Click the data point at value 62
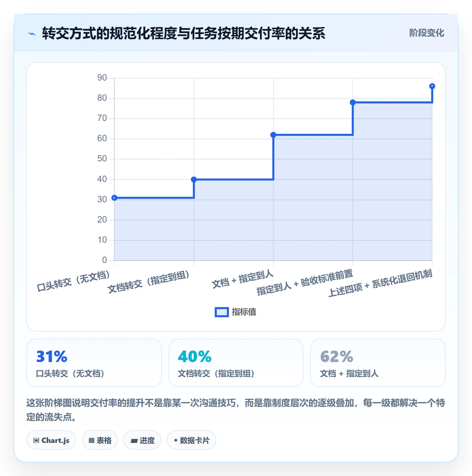 coord(273,135)
